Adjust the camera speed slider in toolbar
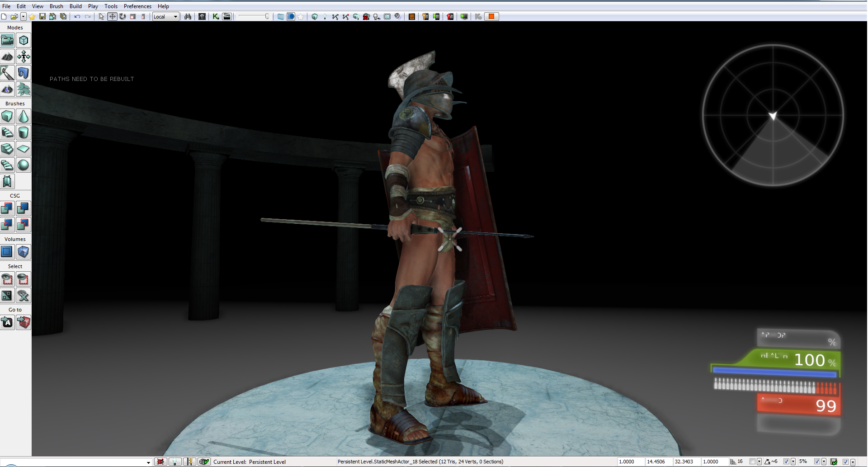868x467 pixels. click(254, 17)
